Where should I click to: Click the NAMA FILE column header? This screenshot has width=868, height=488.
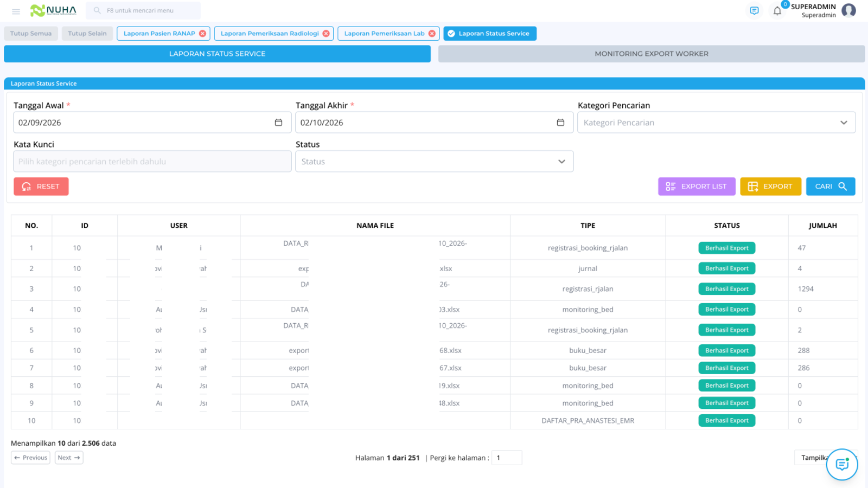(375, 226)
